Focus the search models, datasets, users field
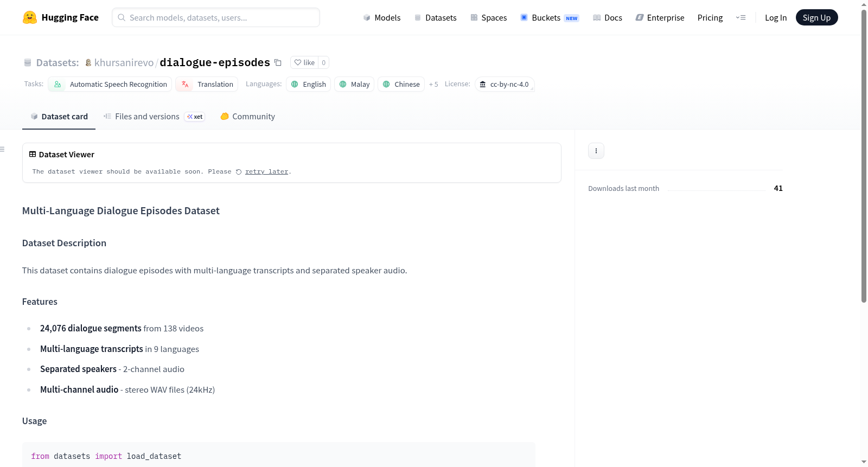Image resolution: width=868 pixels, height=467 pixels. point(216,17)
